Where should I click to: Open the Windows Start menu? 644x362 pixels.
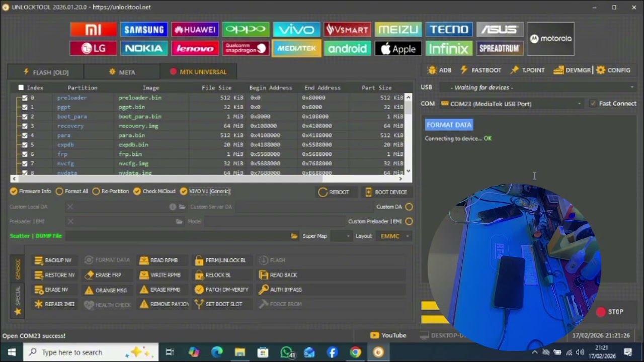(12, 352)
